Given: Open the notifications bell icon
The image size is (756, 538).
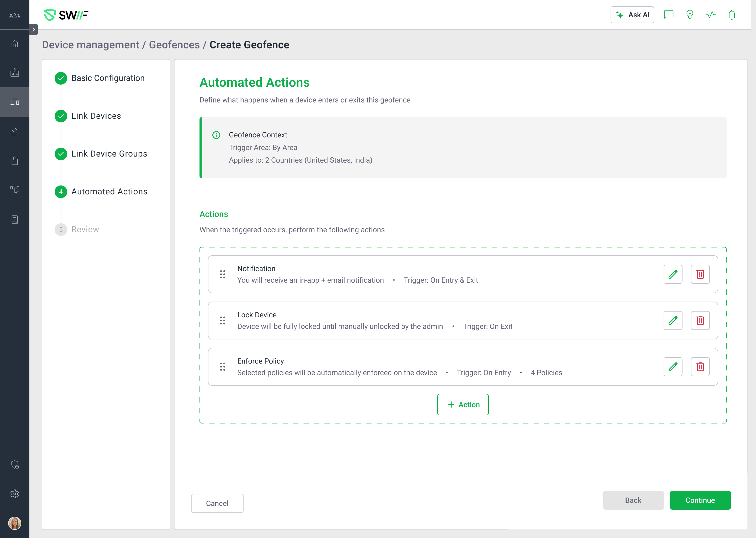Looking at the screenshot, I should tap(732, 15).
